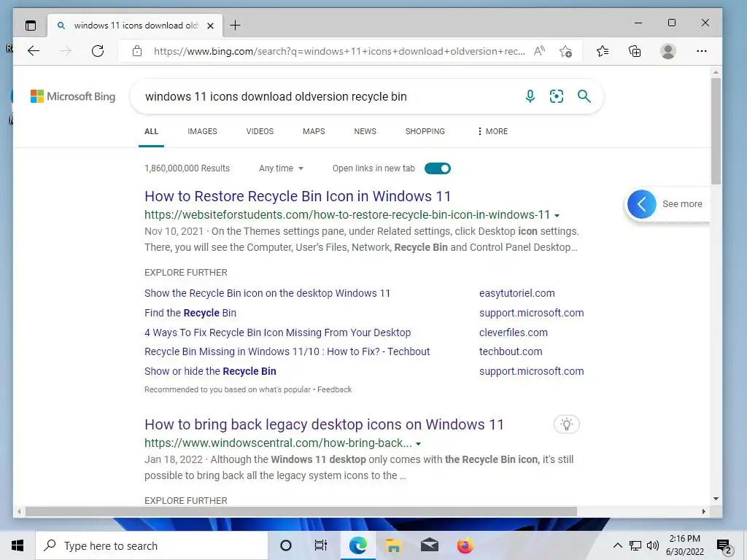The image size is (747, 560).
Task: Open Recycle Bin Missing Techbout link
Action: click(287, 351)
